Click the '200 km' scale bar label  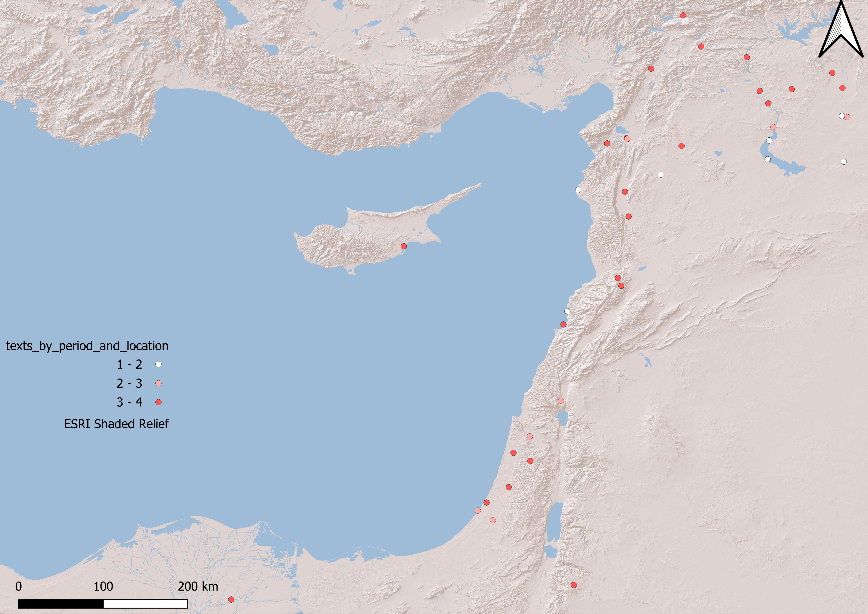(x=198, y=587)
